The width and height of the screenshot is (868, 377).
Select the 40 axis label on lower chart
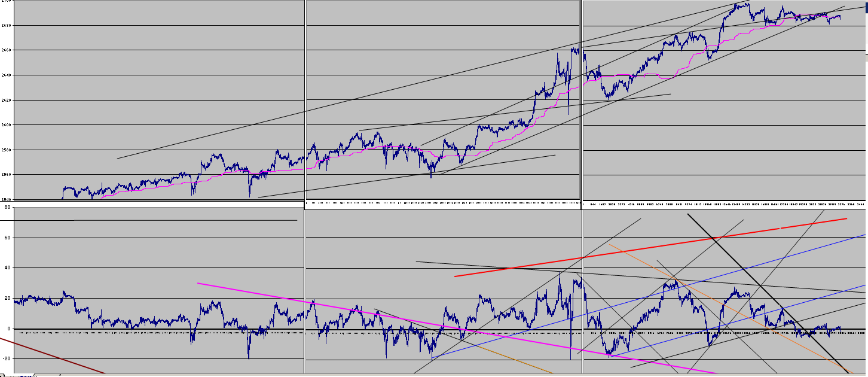tap(7, 268)
